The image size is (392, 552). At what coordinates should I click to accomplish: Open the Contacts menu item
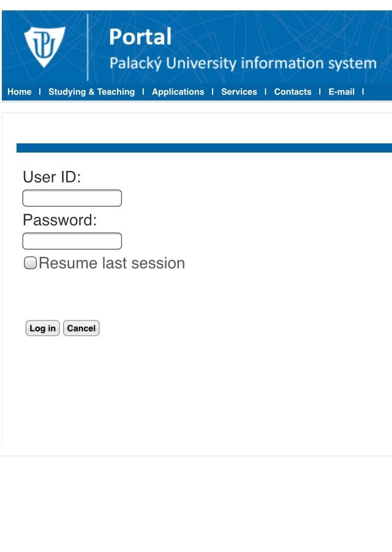293,92
